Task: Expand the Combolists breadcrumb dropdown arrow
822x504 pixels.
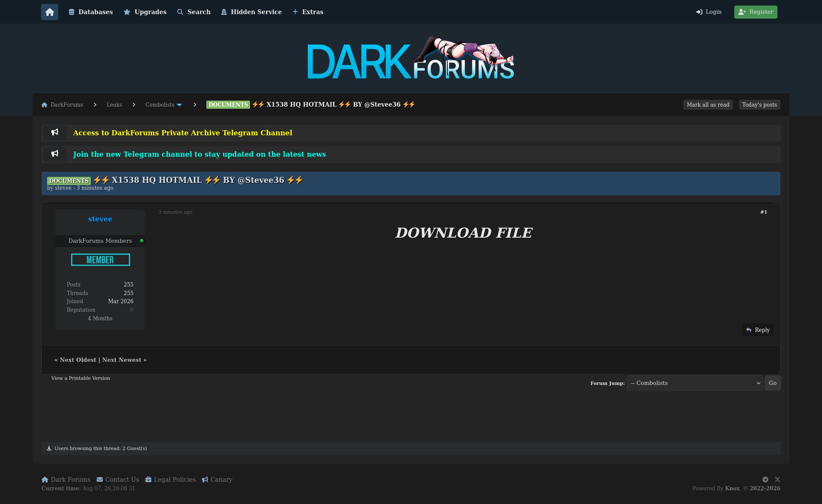Action: point(179,105)
